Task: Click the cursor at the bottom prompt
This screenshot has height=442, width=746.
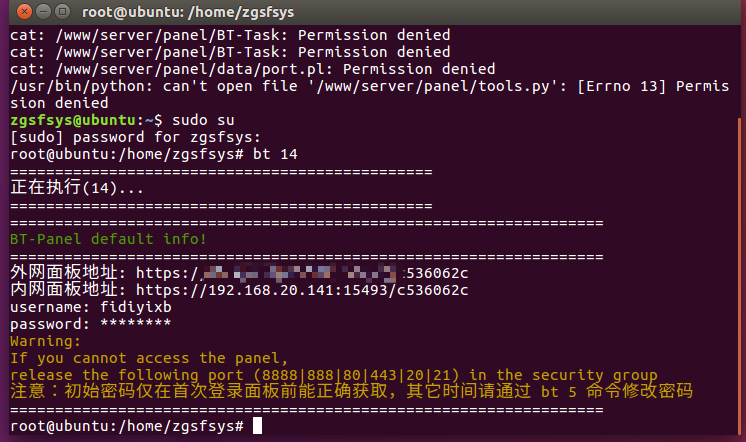Action: coord(257,425)
